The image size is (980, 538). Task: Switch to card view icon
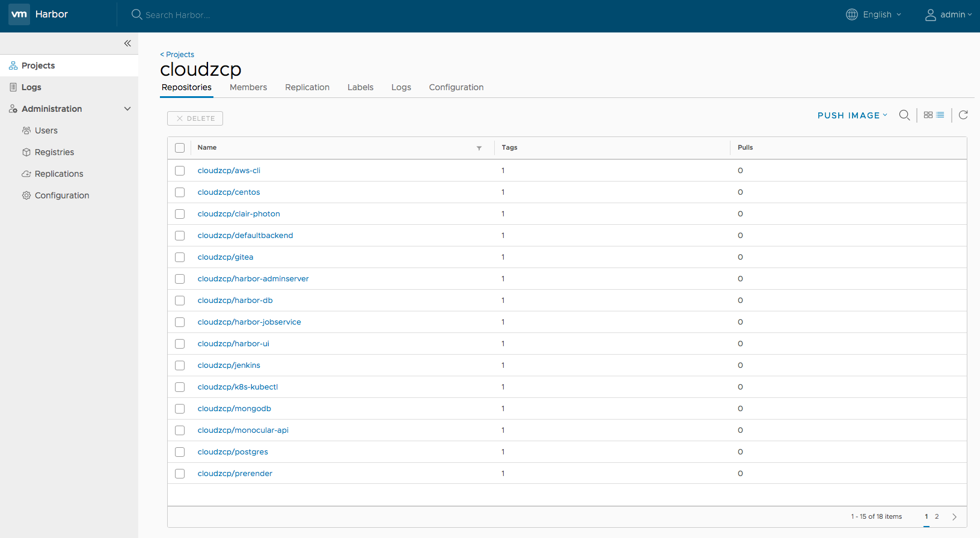(x=928, y=115)
